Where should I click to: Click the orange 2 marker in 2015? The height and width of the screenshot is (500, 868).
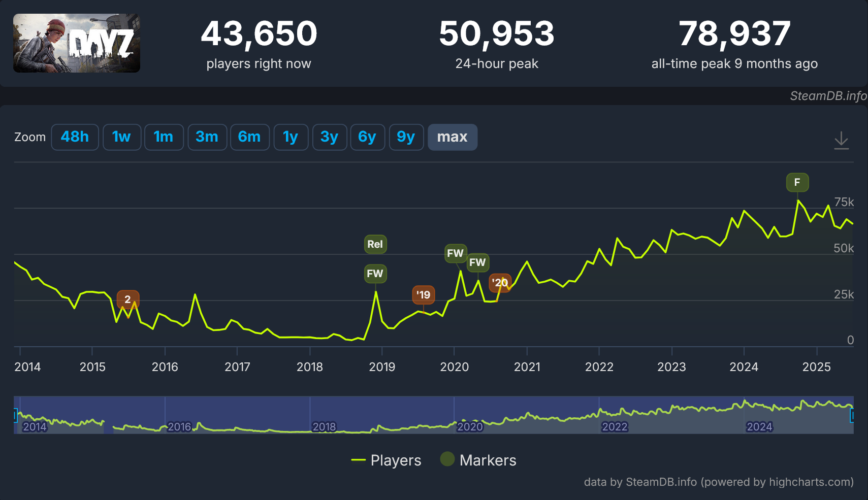127,299
